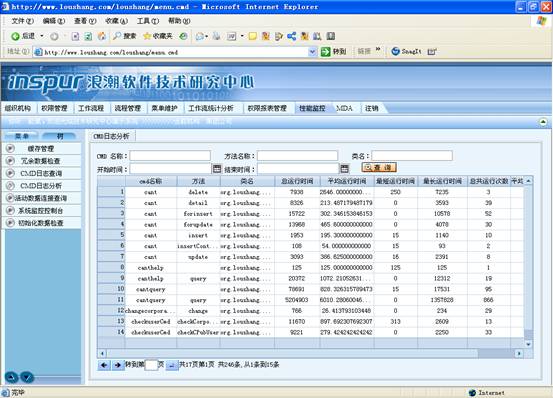Expand 冗余数据检查 sidebar item
The height and width of the screenshot is (398, 553).
click(41, 161)
